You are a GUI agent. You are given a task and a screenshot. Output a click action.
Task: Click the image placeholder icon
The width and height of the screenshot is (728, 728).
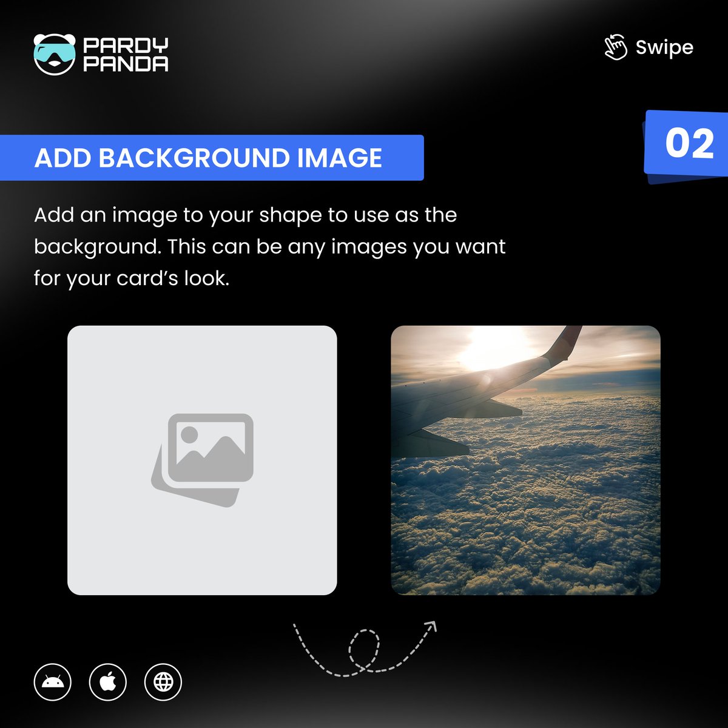pos(202,459)
